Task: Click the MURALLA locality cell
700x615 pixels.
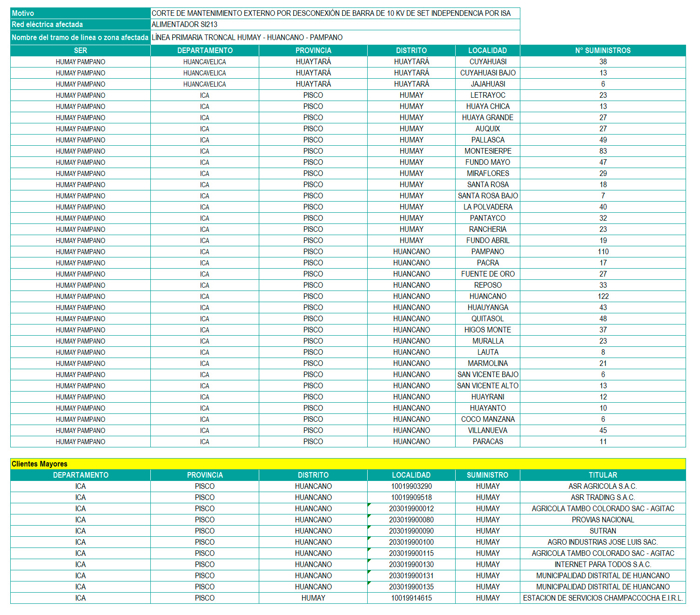Action: click(x=488, y=341)
